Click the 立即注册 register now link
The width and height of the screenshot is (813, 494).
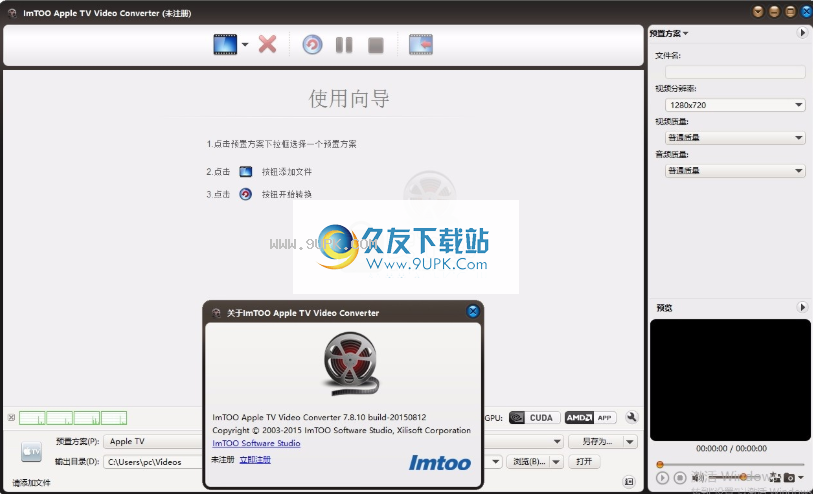[x=255, y=460]
